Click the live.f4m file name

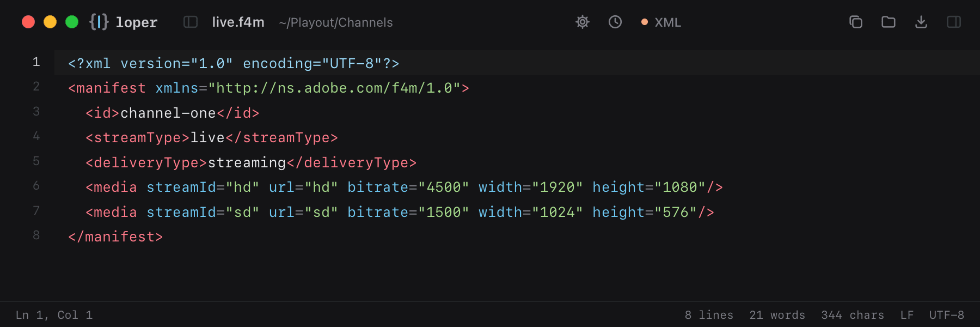click(x=238, y=22)
